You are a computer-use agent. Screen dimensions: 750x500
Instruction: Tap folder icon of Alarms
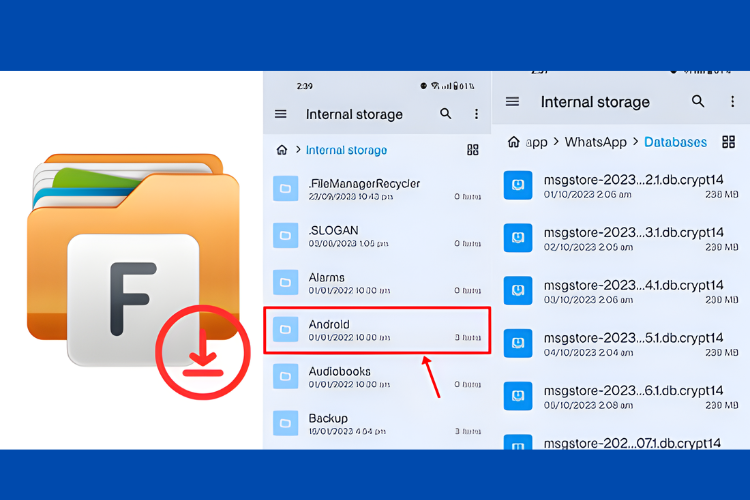coord(286,282)
